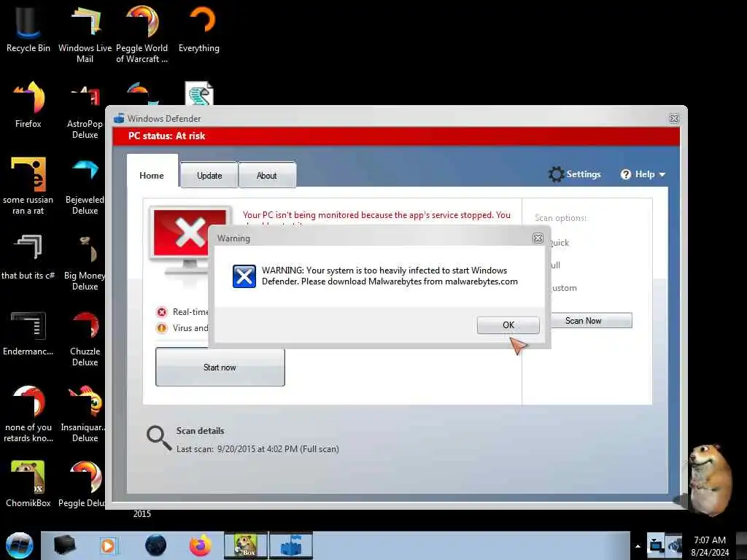
Task: Open Windows Media Player in taskbar
Action: [108, 545]
